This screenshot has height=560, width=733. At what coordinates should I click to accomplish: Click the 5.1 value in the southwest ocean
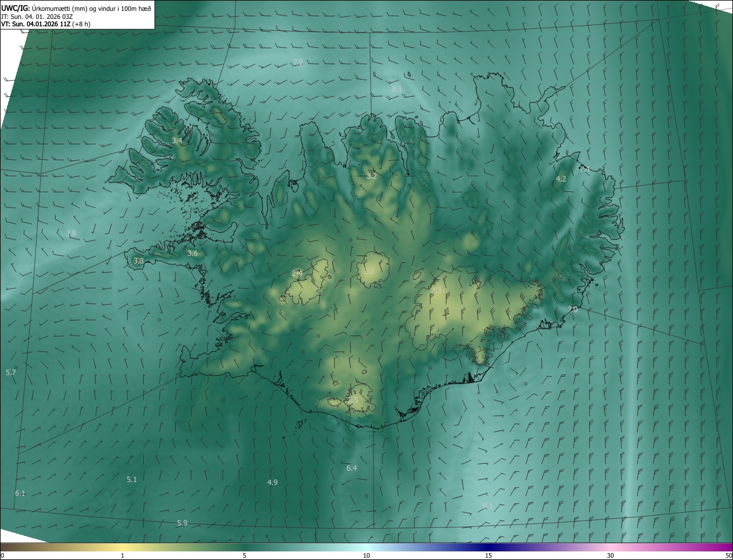click(x=132, y=480)
